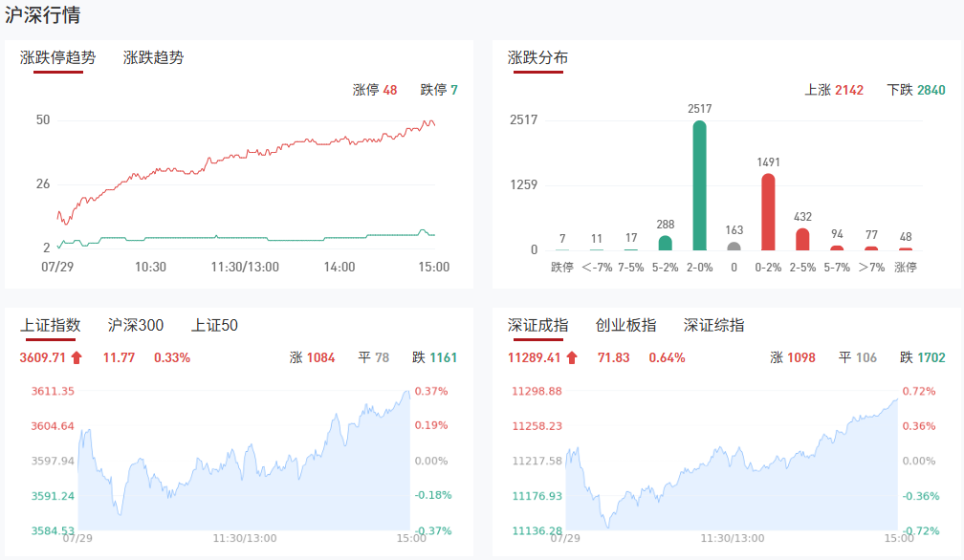This screenshot has width=964, height=560.
Task: Select the red 2-5% bar showing 432
Action: pyautogui.click(x=802, y=239)
